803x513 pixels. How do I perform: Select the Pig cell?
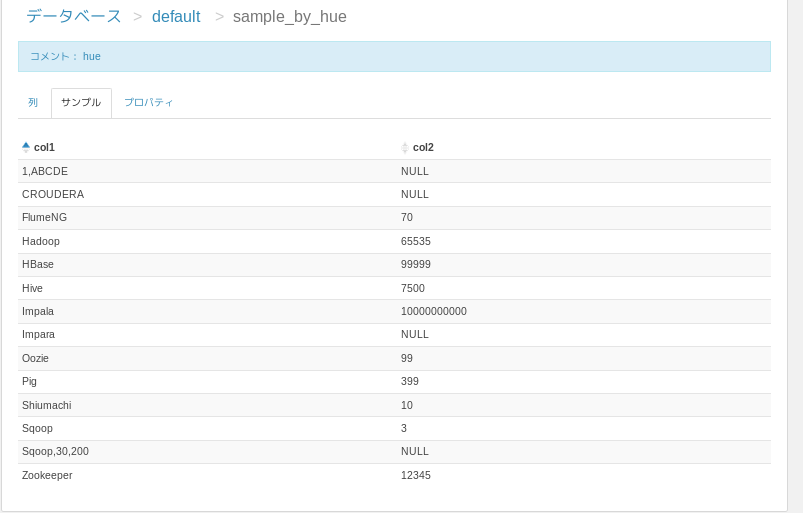pyautogui.click(x=207, y=381)
